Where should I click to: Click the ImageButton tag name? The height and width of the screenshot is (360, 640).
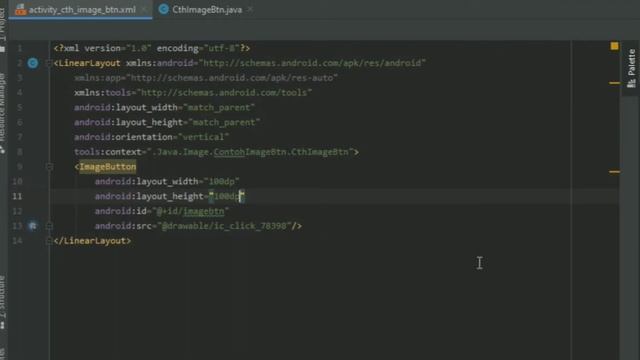pos(108,167)
